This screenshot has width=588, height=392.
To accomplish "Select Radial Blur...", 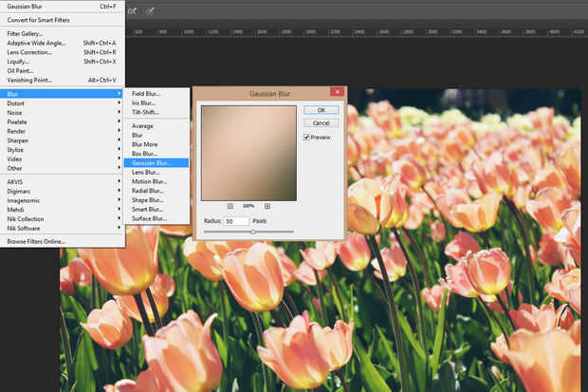I will point(156,191).
